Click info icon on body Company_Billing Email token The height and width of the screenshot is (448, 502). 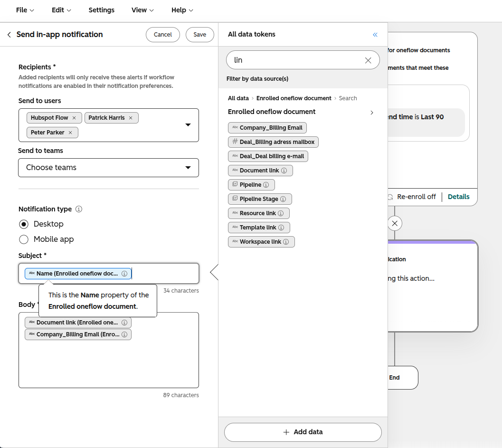point(124,334)
